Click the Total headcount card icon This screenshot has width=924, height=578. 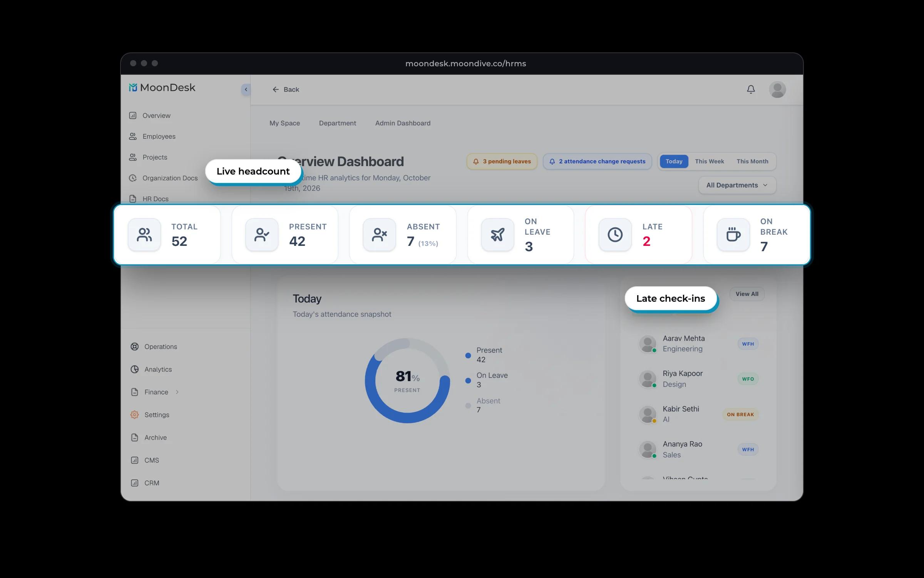144,235
